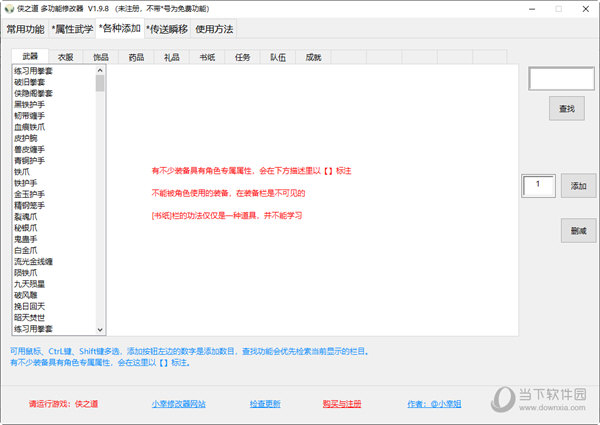Image resolution: width=600 pixels, height=425 pixels.
Task: Choose 金玉护手 in the list
Action: click(29, 194)
